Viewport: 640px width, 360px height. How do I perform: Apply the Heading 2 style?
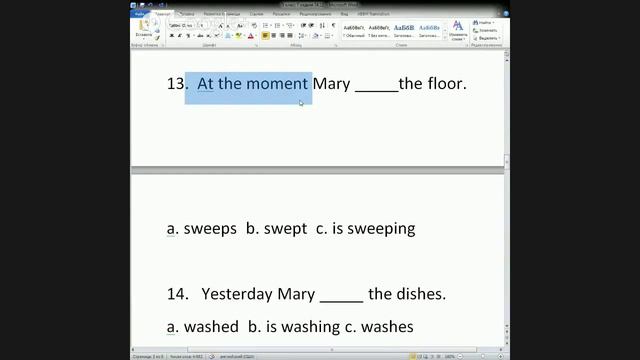click(x=429, y=31)
